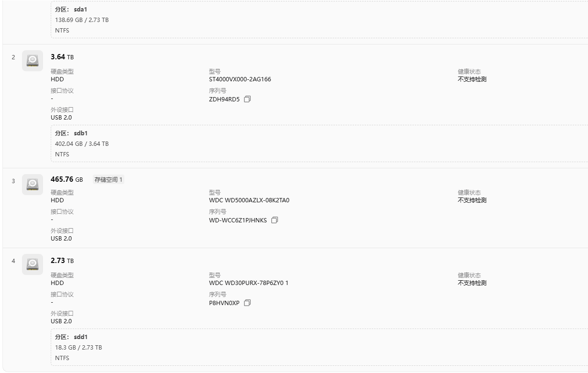588x373 pixels.
Task: Click the 3.64 TB disk capacity heading
Action: (62, 57)
